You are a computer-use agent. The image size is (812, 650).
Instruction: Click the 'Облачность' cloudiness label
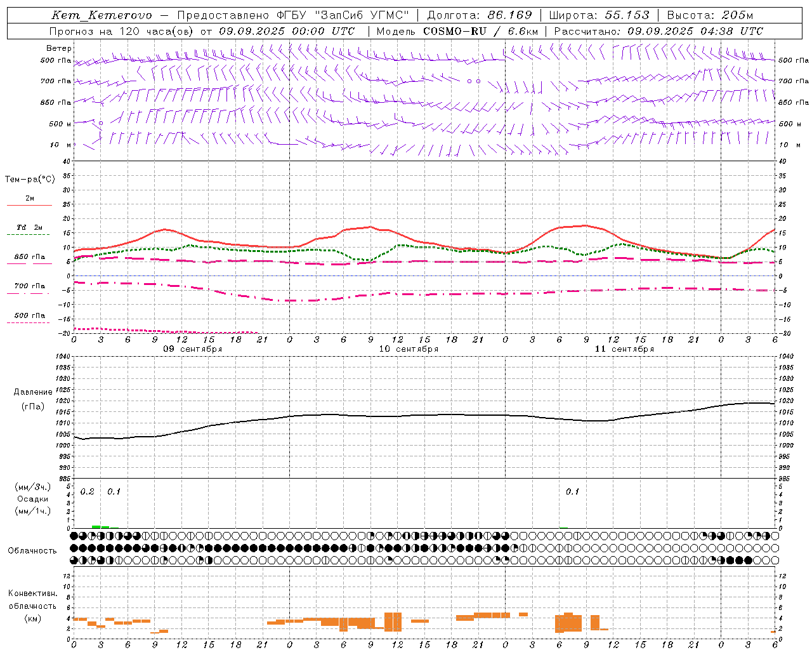point(32,551)
